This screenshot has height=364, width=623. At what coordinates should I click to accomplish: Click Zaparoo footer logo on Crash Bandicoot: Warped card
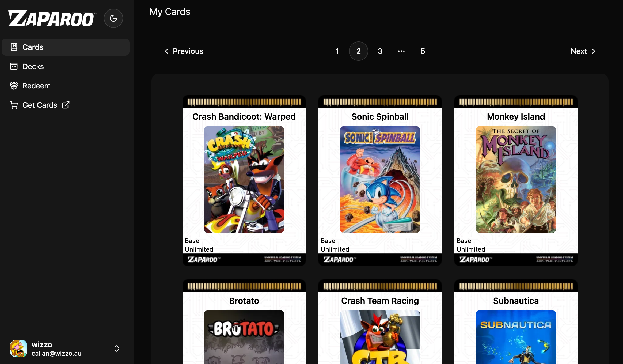tap(204, 260)
